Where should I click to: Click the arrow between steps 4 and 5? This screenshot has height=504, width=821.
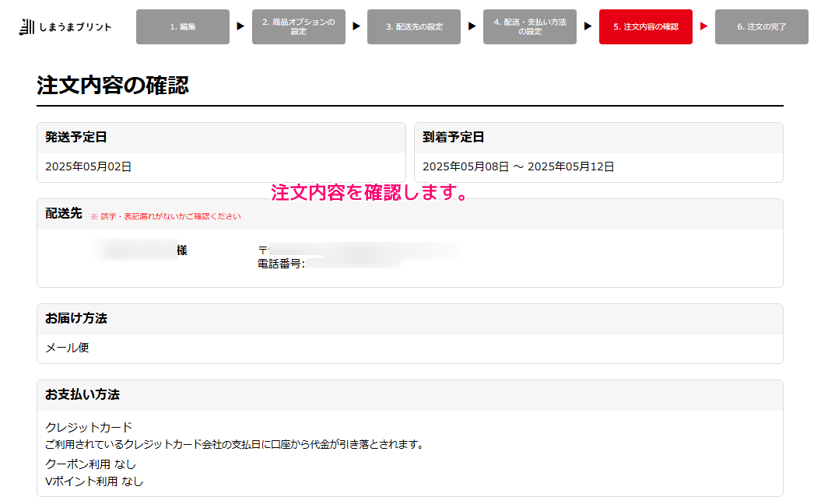tap(588, 26)
